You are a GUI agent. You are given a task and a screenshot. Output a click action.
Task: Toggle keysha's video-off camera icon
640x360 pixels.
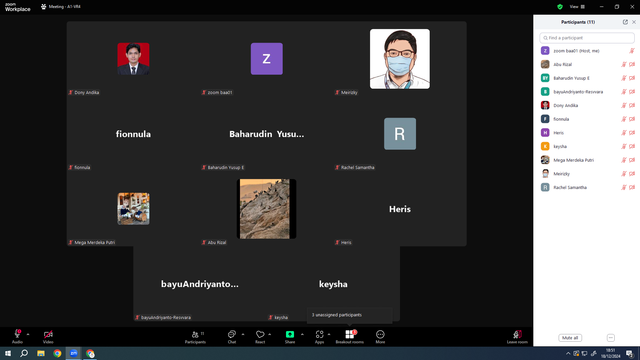pyautogui.click(x=632, y=146)
